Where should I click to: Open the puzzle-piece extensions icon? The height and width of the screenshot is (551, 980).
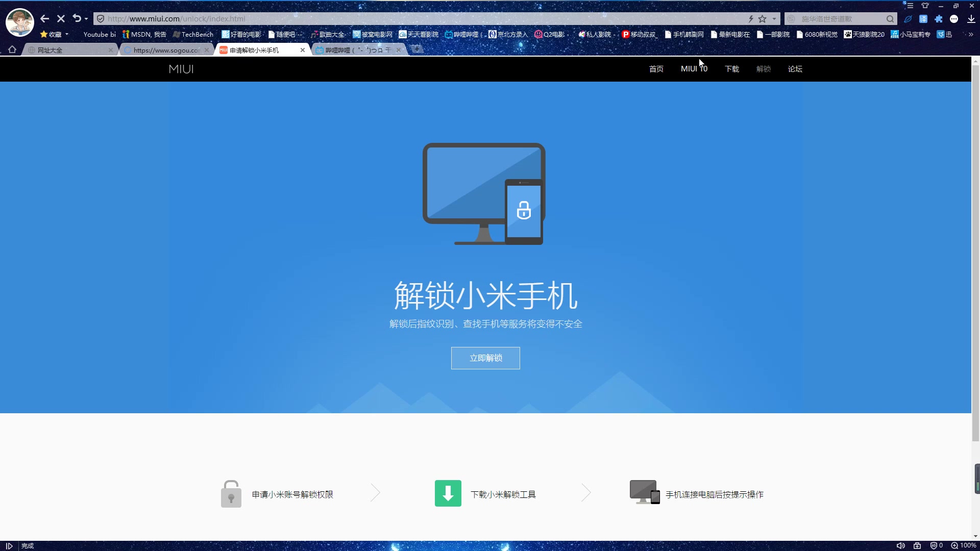point(939,19)
